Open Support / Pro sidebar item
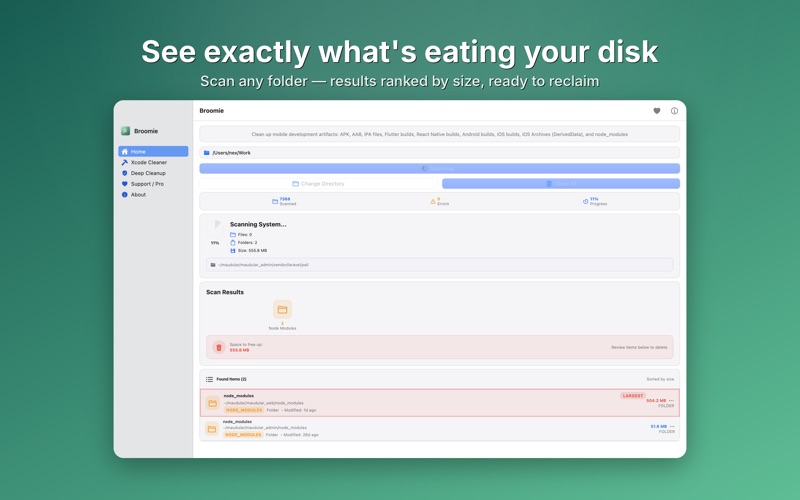Screen dimensions: 800x500 (x=153, y=184)
